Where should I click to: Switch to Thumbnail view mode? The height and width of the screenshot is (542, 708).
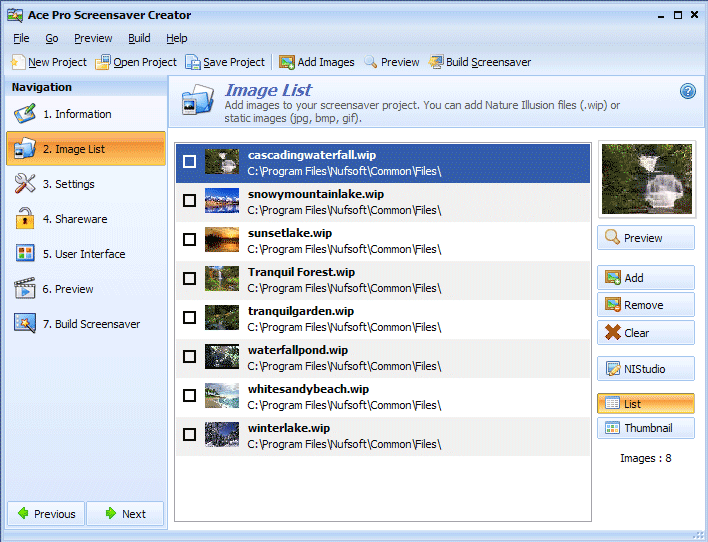tap(646, 428)
